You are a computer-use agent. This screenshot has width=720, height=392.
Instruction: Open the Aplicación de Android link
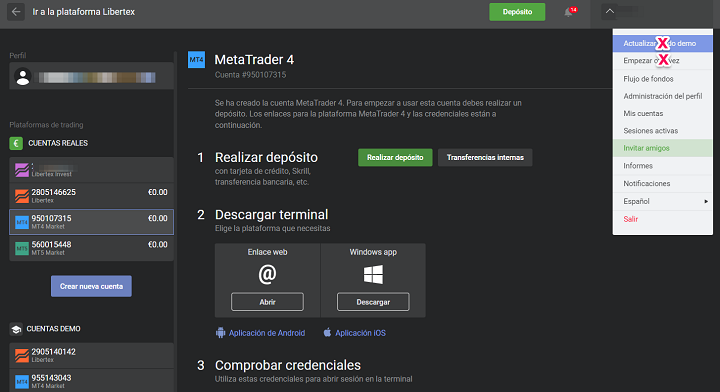[x=267, y=333]
